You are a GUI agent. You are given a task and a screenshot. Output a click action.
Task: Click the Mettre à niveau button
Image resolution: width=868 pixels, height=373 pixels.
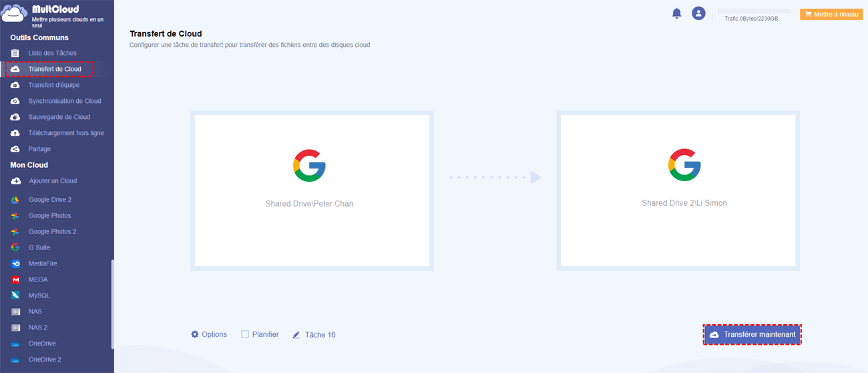point(831,14)
